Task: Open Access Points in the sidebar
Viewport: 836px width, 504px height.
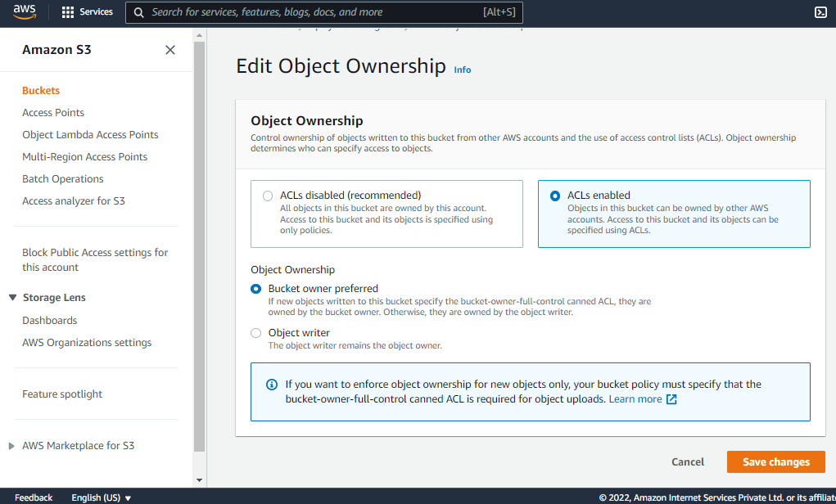Action: pos(53,113)
